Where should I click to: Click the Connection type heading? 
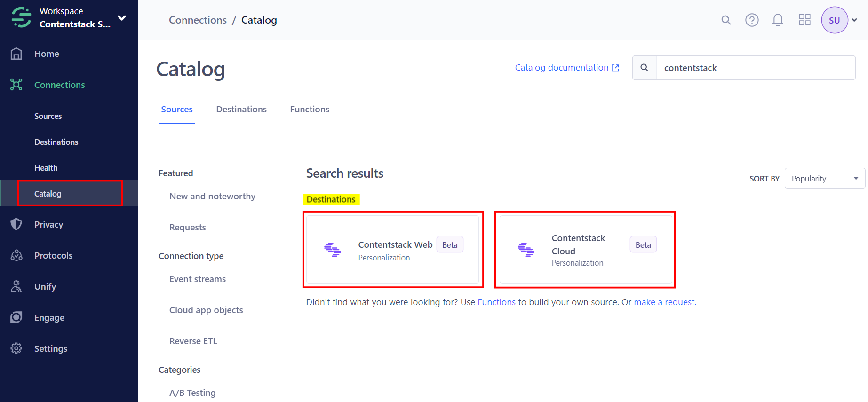tap(191, 256)
